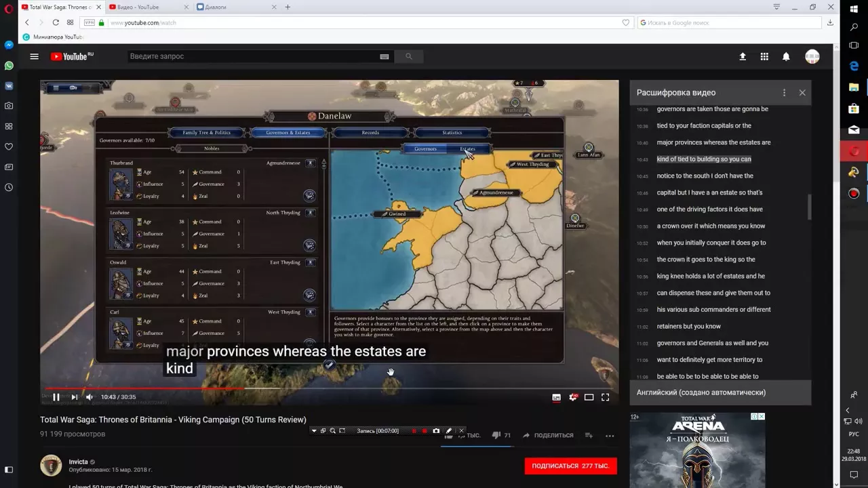Close the recorder toolbar
868x488 pixels.
point(461,431)
